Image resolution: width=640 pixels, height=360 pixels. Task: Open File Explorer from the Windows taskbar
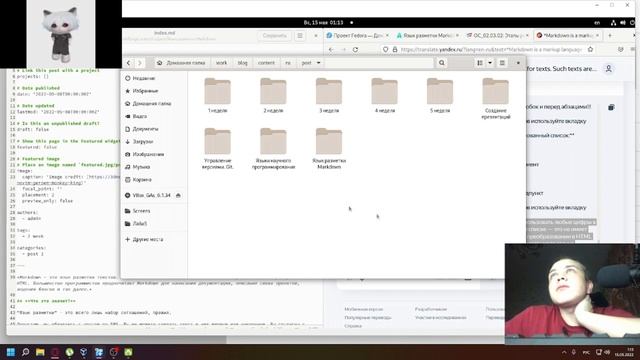tap(40, 352)
